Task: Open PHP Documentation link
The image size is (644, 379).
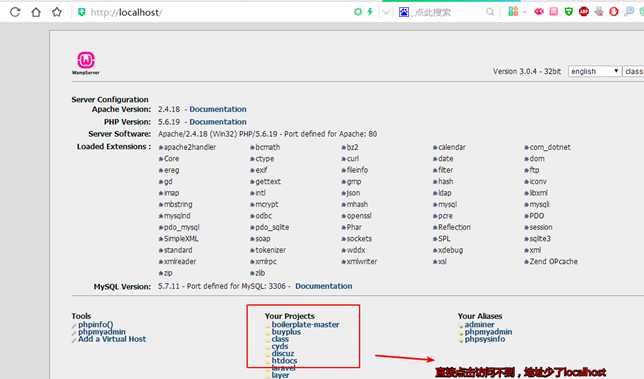Action: pyautogui.click(x=218, y=122)
